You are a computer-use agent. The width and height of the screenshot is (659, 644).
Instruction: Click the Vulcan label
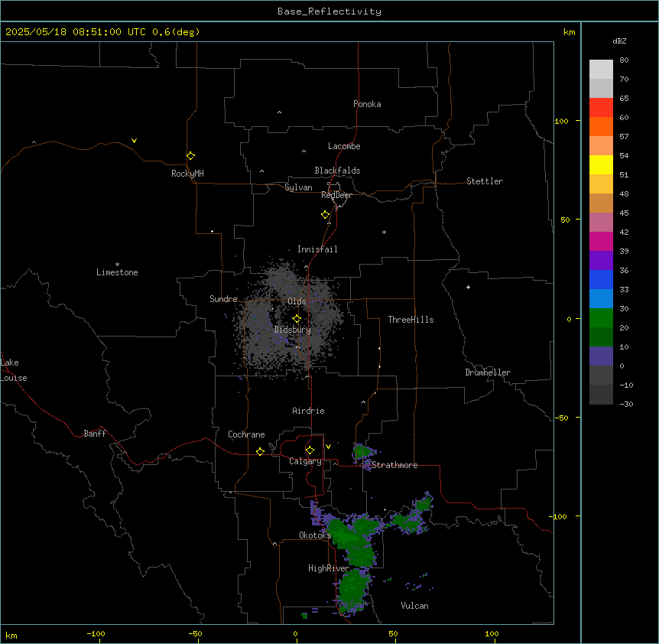tap(414, 606)
